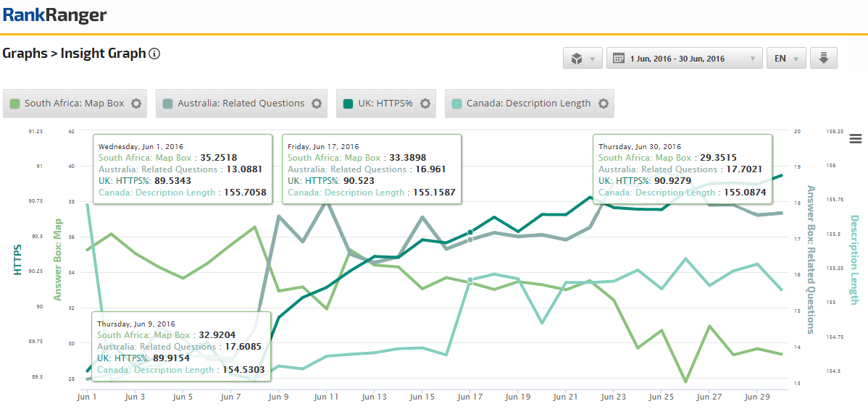
Task: Click the RankRanger logo
Action: (x=54, y=14)
